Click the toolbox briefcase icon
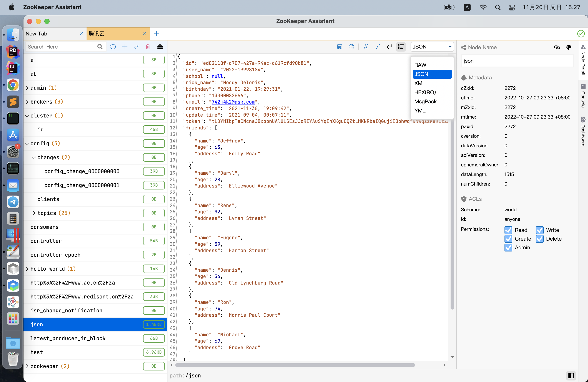Screen dimensions: 588x382 pyautogui.click(x=160, y=47)
